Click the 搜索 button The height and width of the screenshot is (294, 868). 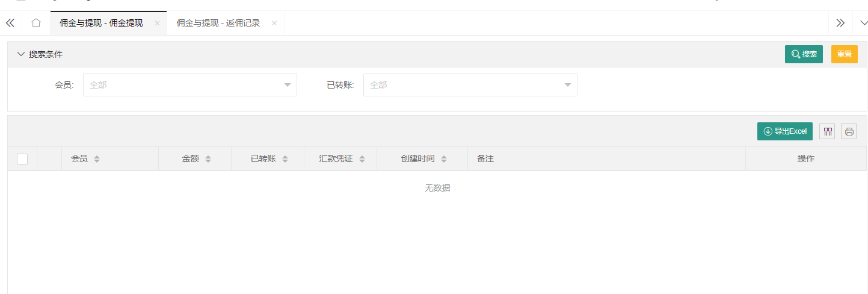coord(803,54)
